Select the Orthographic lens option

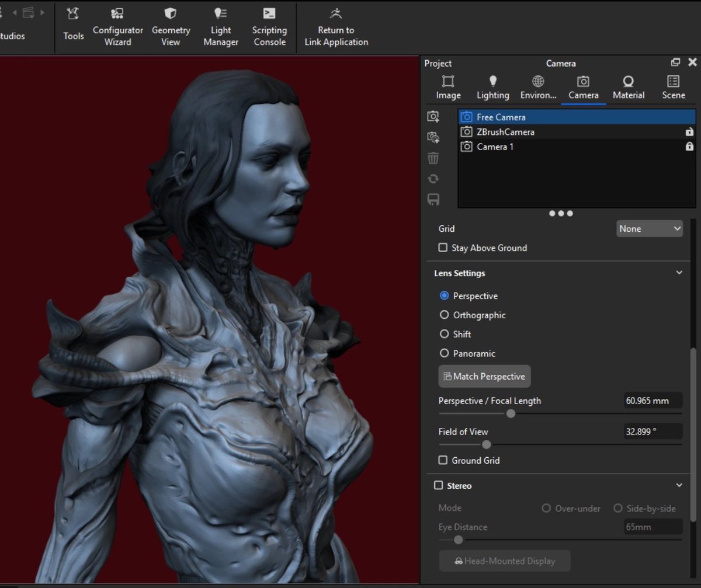point(444,315)
